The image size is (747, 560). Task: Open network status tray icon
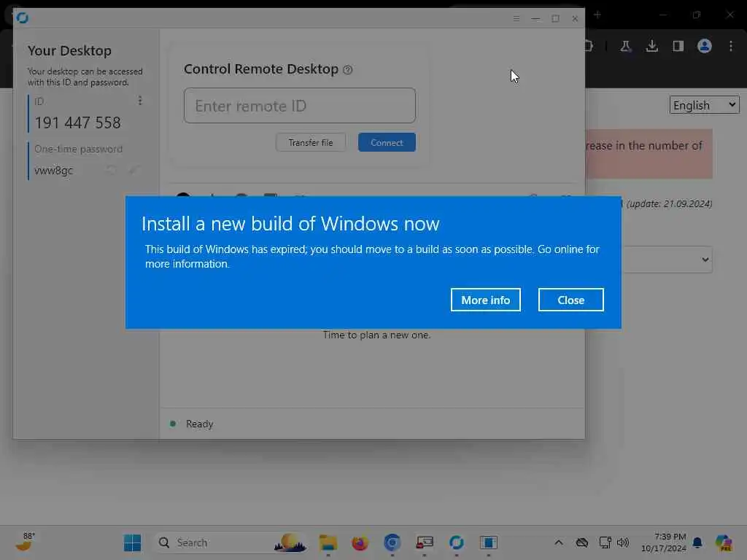(605, 542)
